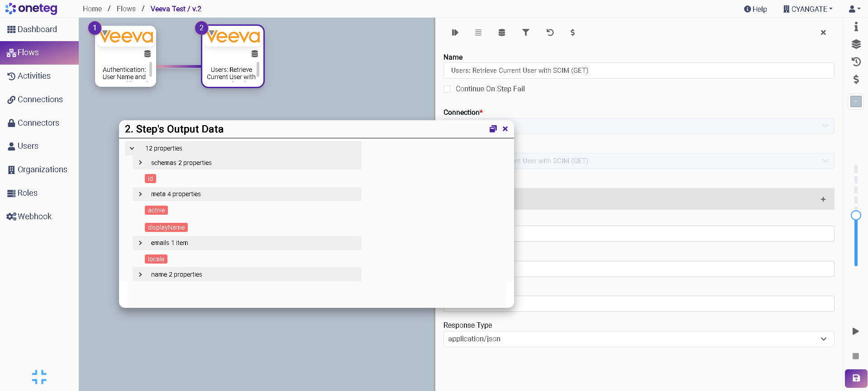Open the Response Type dropdown
Image resolution: width=868 pixels, height=391 pixels.
point(638,339)
